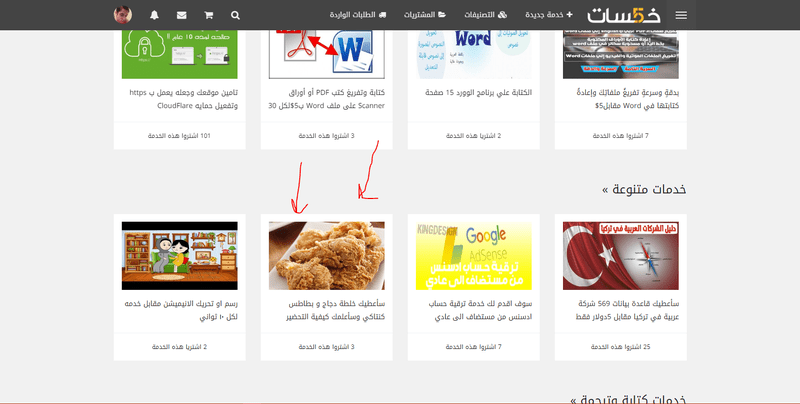Expand the خدمات كتابة وترجمة section heading
This screenshot has height=404, width=800.
tap(629, 400)
